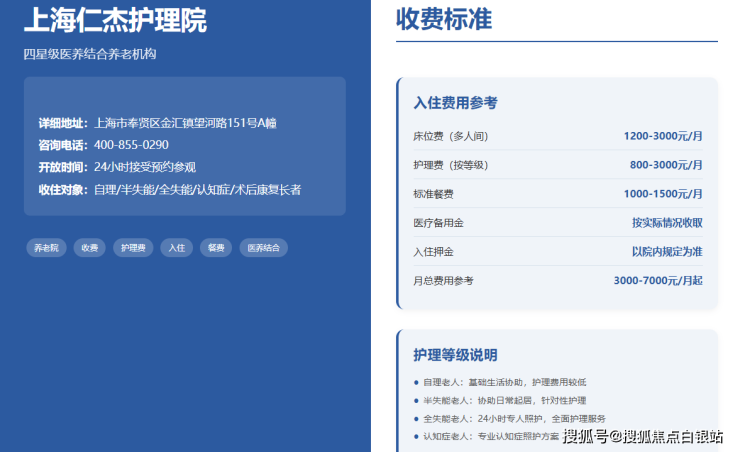Viewport: 740px width, 452px height.
Task: Click the 认知症老人 bullet line
Action: click(x=486, y=436)
